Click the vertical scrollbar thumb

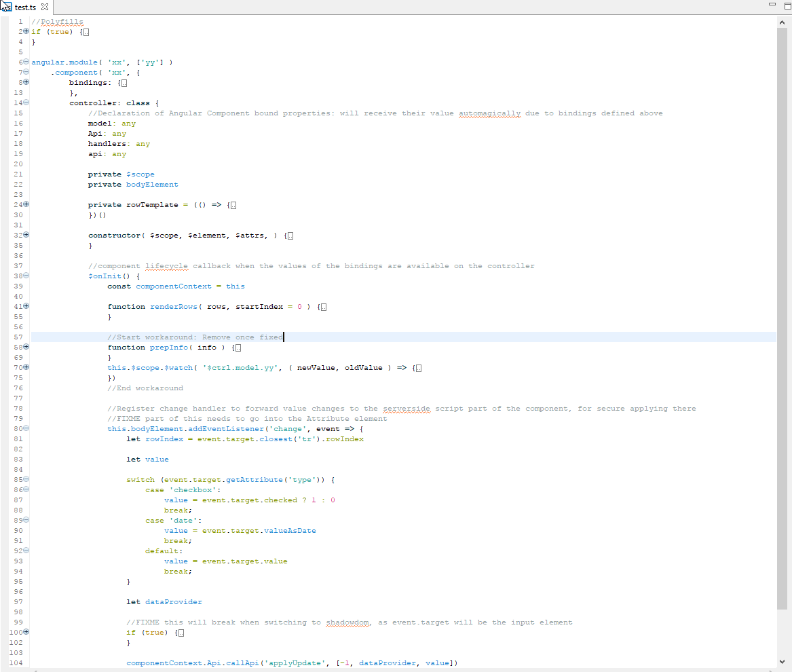click(x=782, y=318)
